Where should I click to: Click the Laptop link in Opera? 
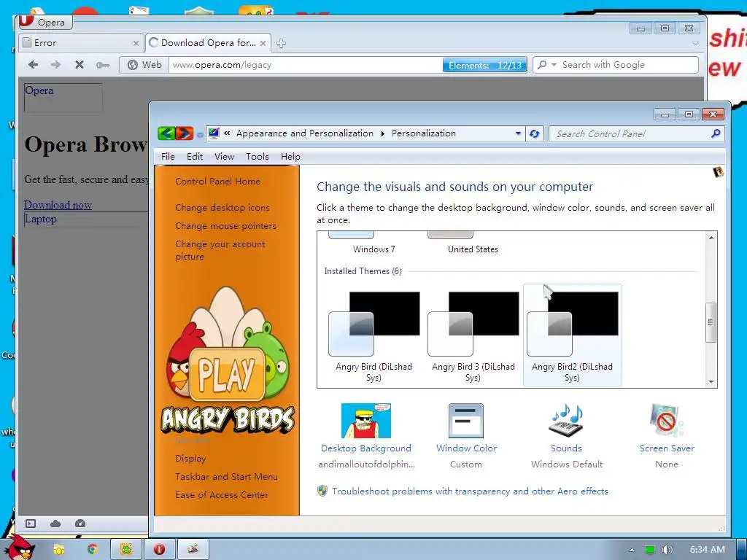click(41, 219)
